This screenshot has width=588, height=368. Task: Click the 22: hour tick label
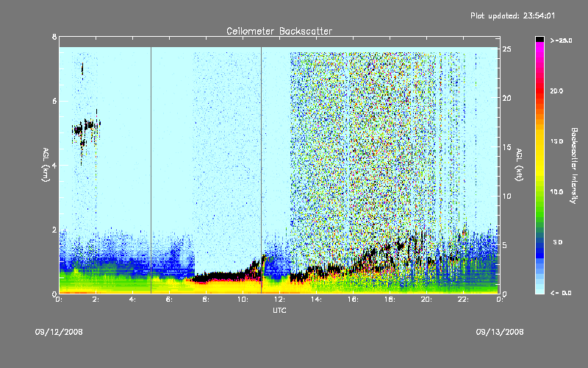(463, 300)
